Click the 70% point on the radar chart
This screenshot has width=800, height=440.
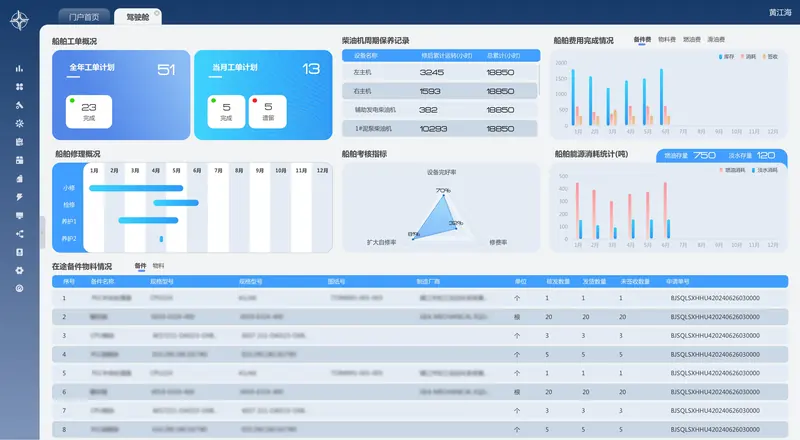pos(443,195)
